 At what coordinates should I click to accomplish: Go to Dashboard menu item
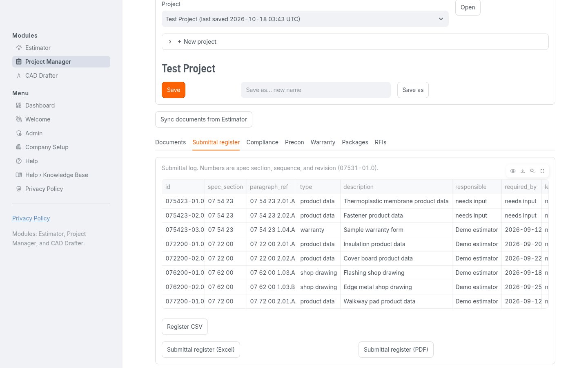[x=61, y=105]
